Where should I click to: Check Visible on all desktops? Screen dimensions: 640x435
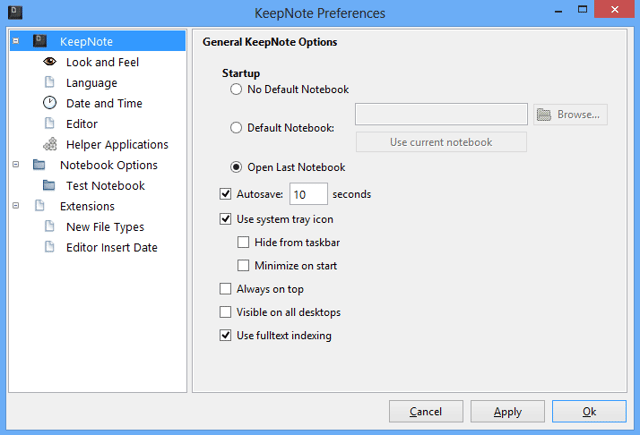click(225, 312)
